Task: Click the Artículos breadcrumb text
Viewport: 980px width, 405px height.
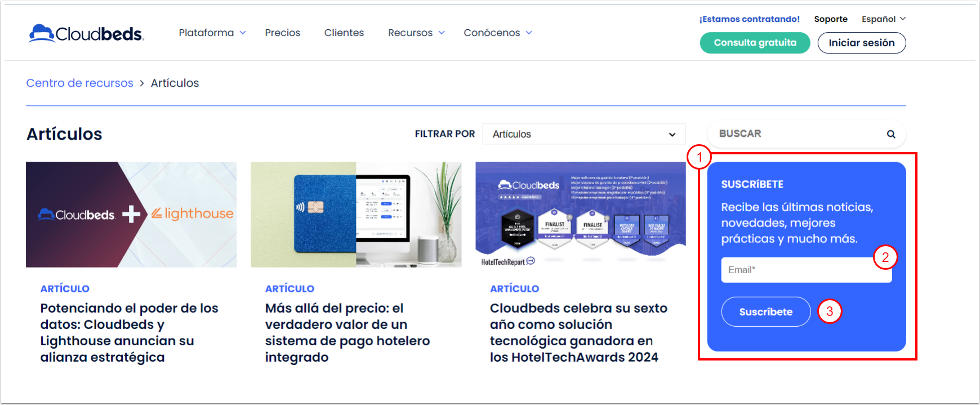Action: pos(175,83)
